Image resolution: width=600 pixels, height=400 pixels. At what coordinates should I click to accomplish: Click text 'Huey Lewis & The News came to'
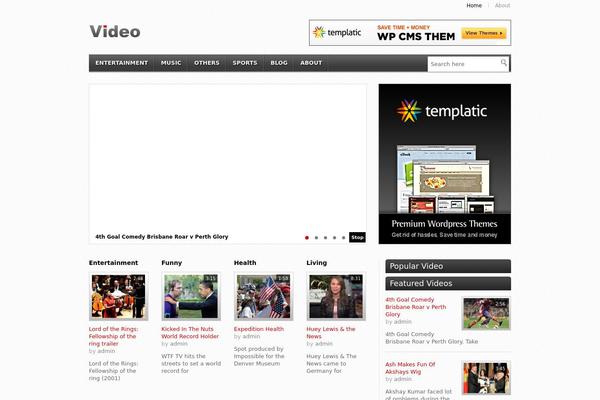(x=331, y=360)
